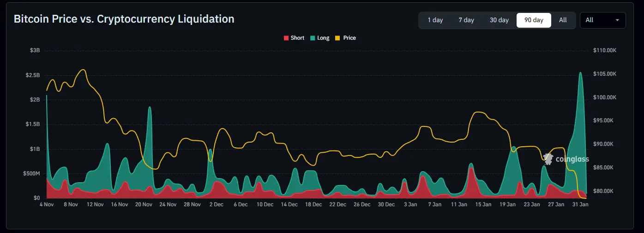Select the active 90 day tab
This screenshot has width=644, height=233.
[534, 20]
